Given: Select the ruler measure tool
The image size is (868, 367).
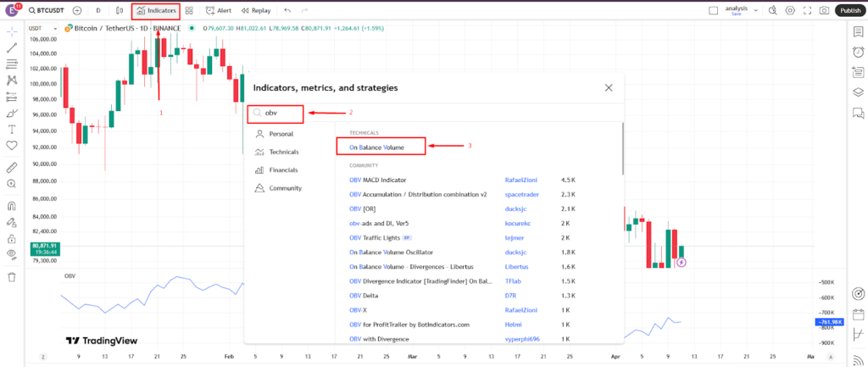Looking at the screenshot, I should [x=12, y=167].
